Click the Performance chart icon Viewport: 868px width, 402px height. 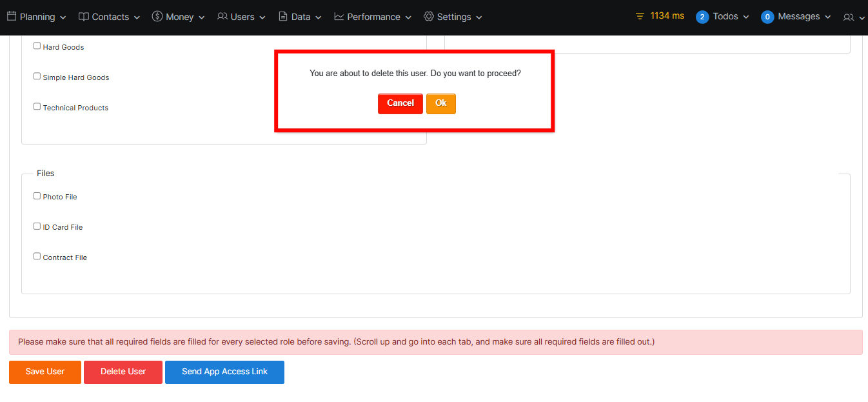(x=339, y=16)
